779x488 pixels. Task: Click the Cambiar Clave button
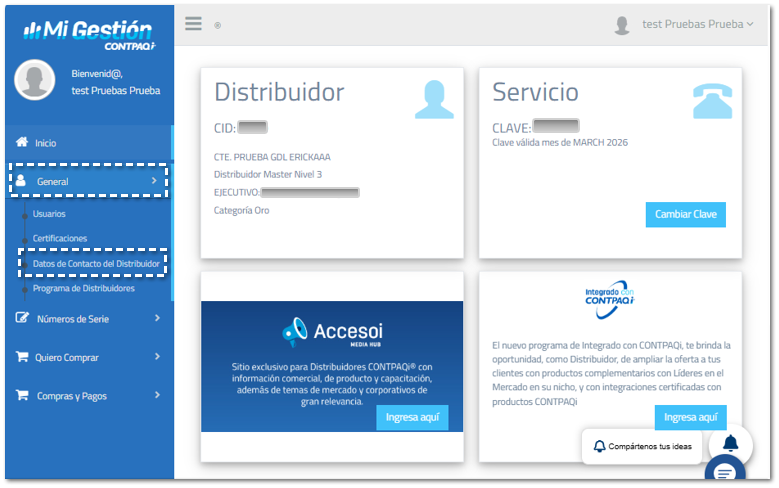coord(686,214)
